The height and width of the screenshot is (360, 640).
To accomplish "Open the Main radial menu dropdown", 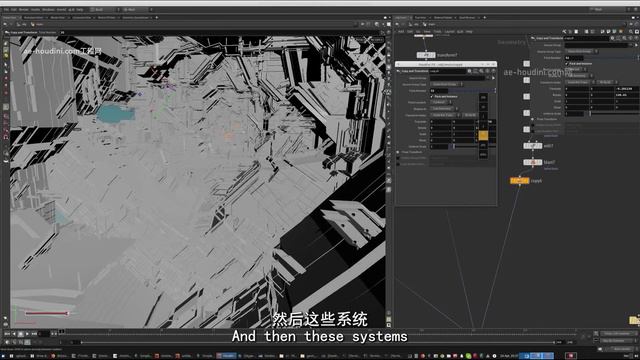I will [137, 9].
